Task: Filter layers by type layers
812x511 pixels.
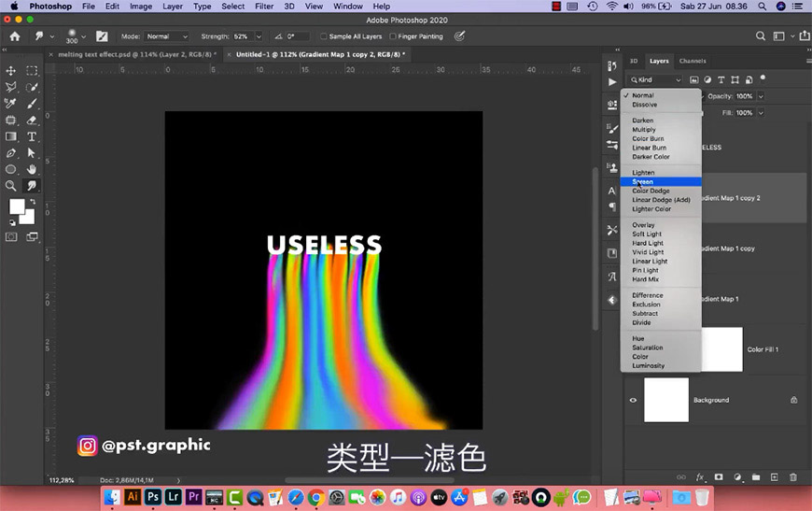Action: [x=721, y=79]
